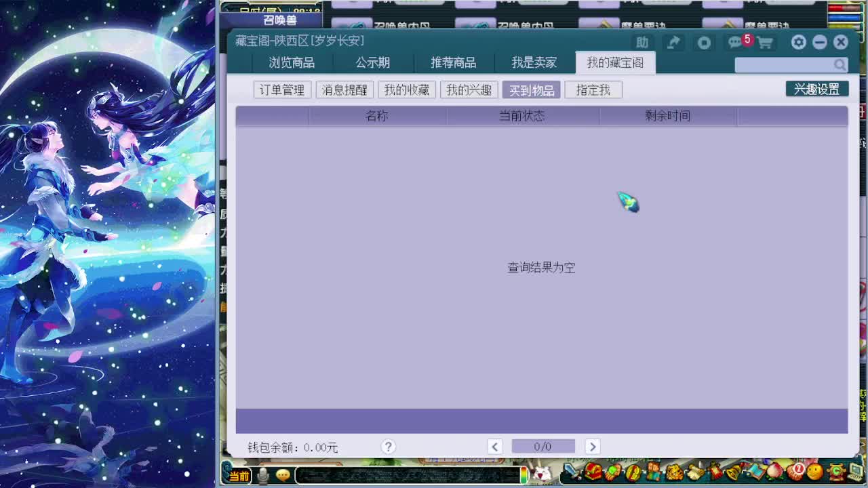Click the 当前 chat channel button
This screenshot has width=868, height=488.
239,476
